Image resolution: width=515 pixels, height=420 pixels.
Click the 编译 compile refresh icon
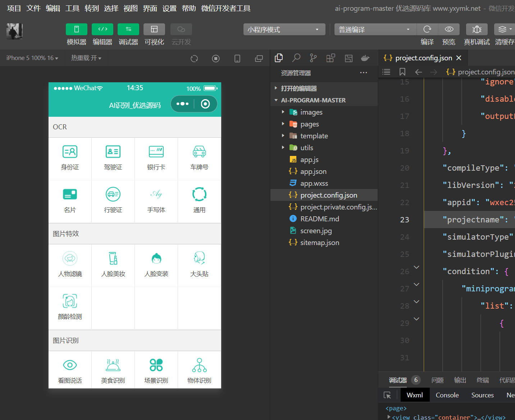pos(427,29)
